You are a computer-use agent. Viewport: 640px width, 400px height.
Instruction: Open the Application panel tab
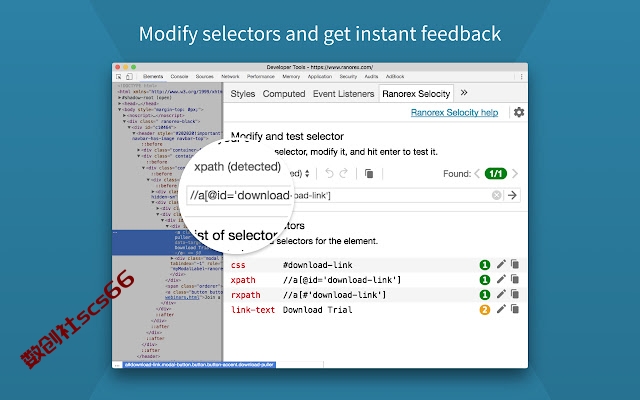(x=320, y=77)
